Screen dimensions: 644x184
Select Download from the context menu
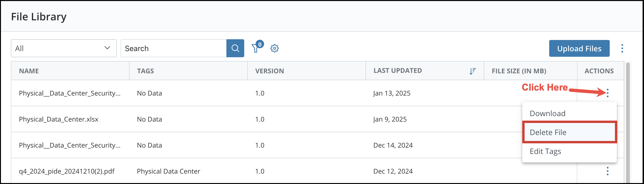[x=548, y=113]
